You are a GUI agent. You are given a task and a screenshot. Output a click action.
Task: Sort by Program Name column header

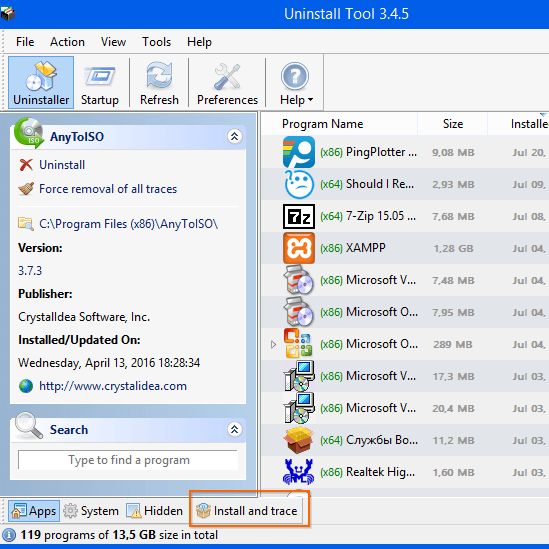(x=322, y=124)
